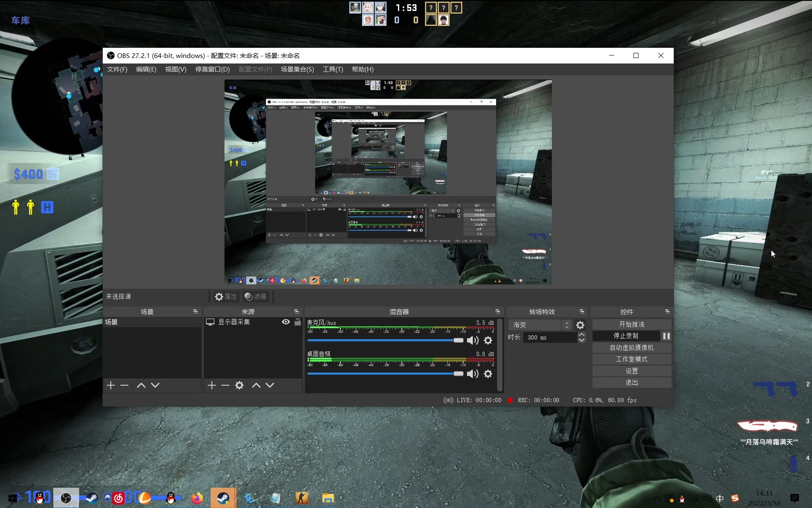Open the 编辑(E) menu
This screenshot has height=508, width=812.
(x=146, y=69)
